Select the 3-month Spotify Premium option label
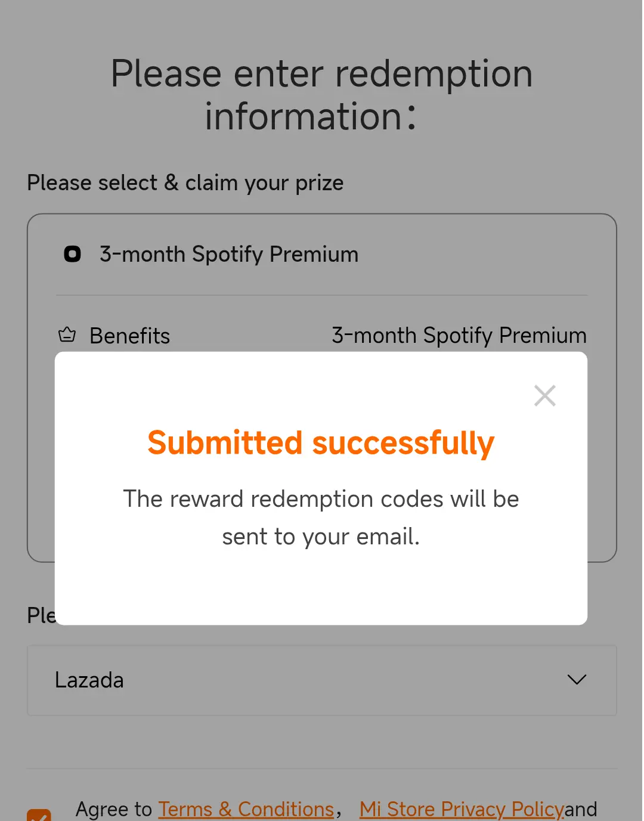Screen dimensions: 644x821 229,255
